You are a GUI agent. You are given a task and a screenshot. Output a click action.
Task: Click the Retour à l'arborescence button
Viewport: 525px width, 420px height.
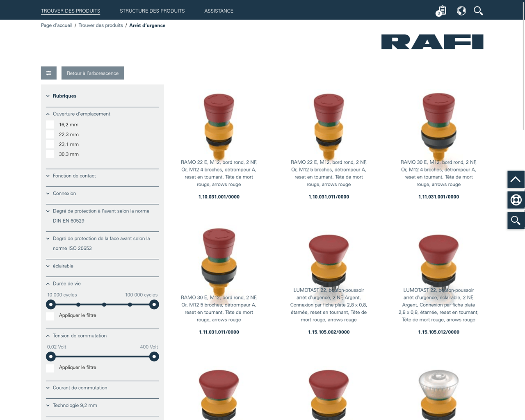coord(93,73)
